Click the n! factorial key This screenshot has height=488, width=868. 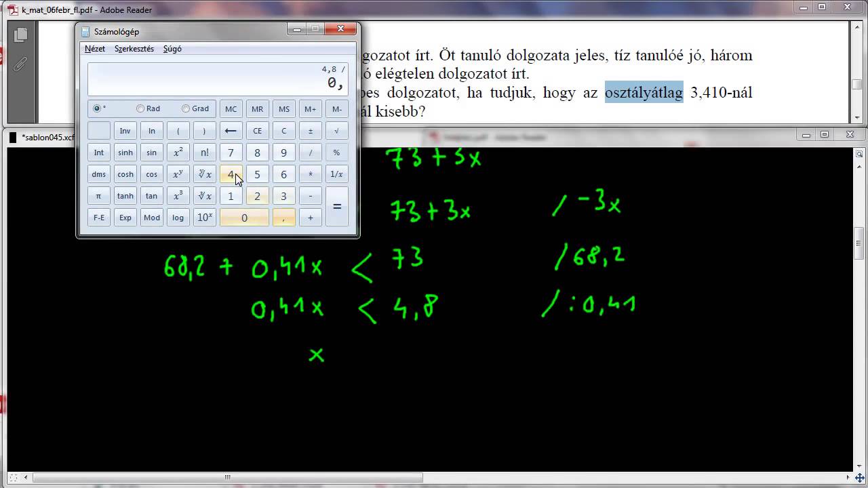pos(204,152)
